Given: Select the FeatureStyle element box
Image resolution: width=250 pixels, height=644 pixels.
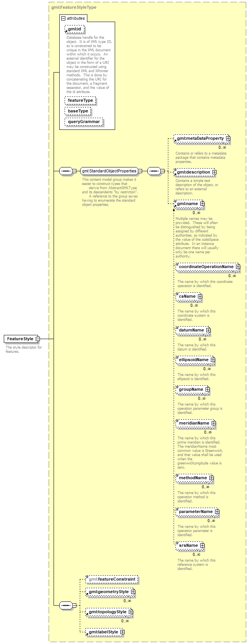Looking at the screenshot, I should pyautogui.click(x=20, y=339).
